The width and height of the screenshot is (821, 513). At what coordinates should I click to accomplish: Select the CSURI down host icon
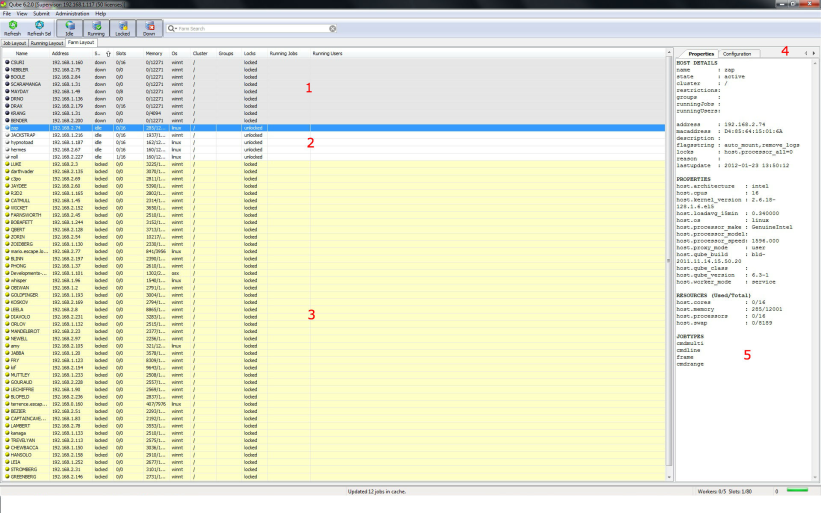(7, 62)
